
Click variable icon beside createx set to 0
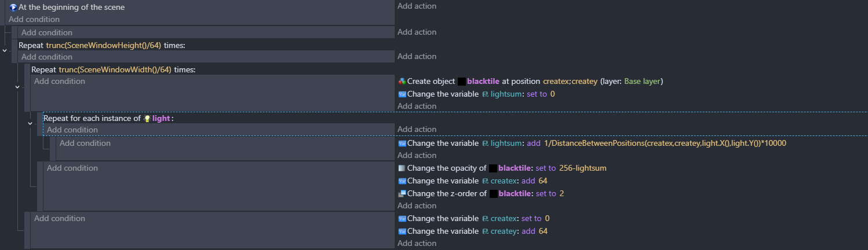pos(402,219)
